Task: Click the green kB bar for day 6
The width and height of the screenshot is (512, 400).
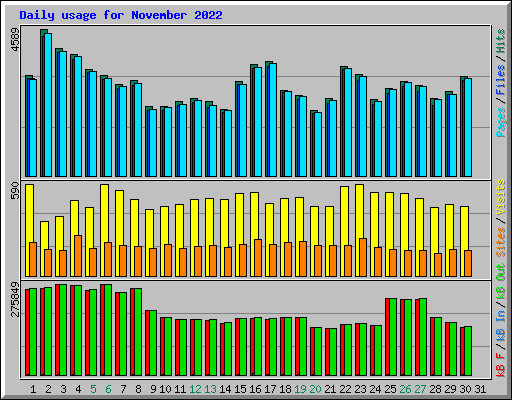Action: 108,330
